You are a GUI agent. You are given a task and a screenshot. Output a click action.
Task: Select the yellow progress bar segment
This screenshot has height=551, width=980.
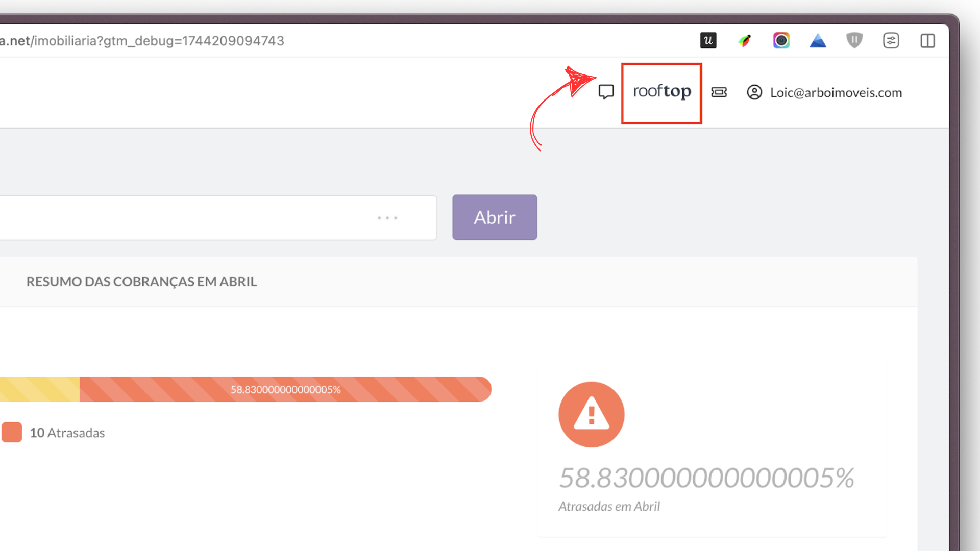click(x=40, y=389)
